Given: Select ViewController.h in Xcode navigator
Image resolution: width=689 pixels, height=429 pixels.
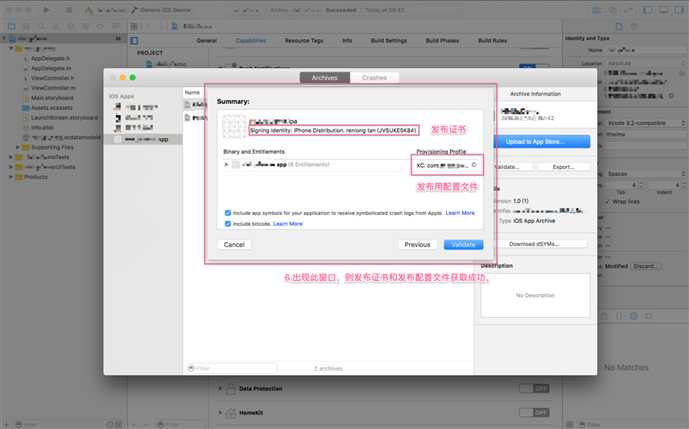Looking at the screenshot, I should [52, 78].
